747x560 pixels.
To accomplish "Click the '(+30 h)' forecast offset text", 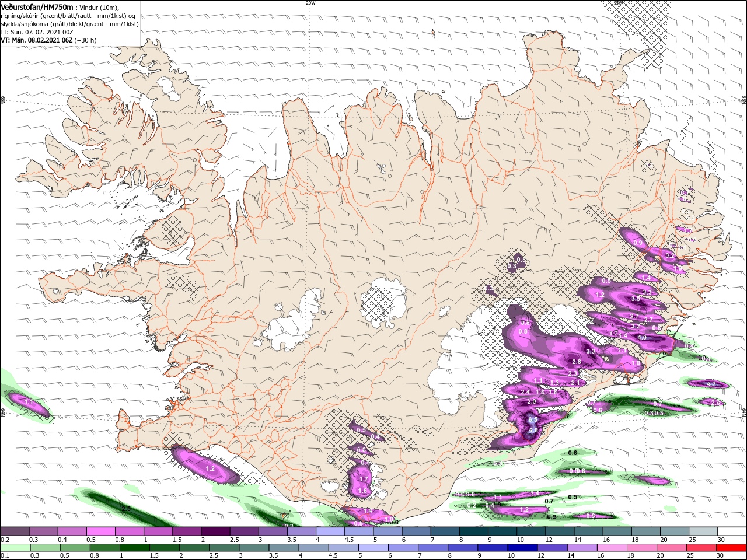I will [x=85, y=40].
